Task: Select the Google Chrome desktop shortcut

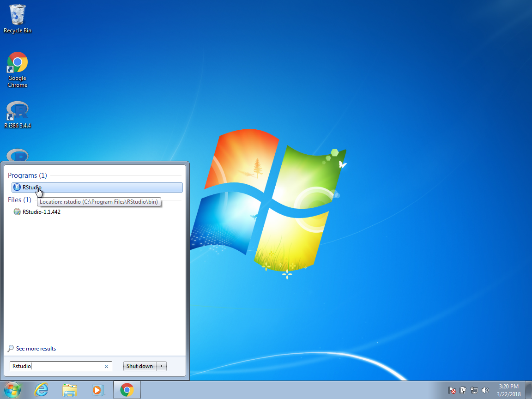Action: (18, 69)
